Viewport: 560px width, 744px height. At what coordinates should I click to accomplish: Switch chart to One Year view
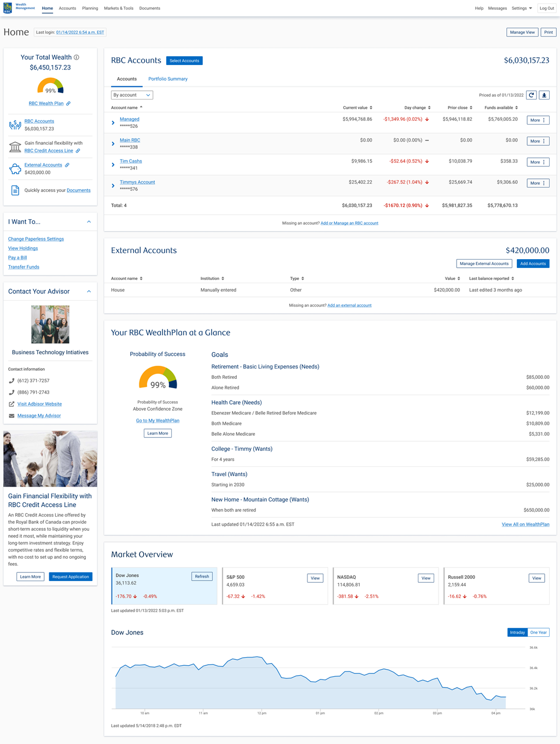(x=539, y=632)
